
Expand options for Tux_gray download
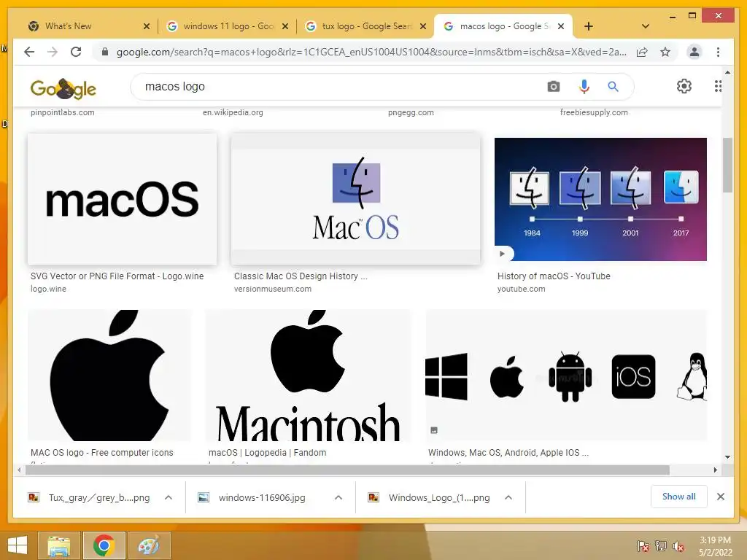169,497
